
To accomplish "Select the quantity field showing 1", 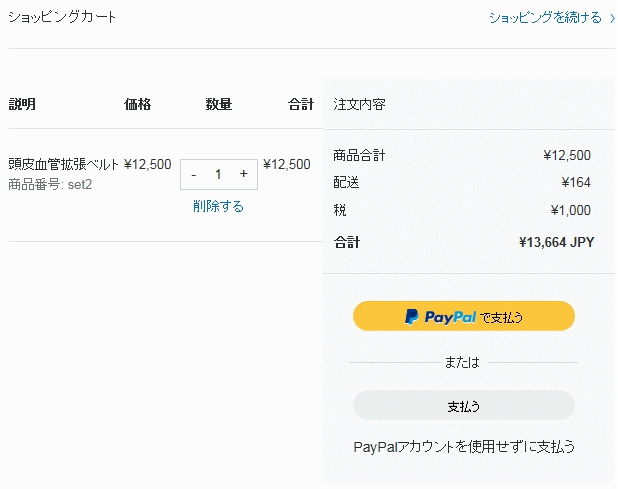I will tap(218, 174).
